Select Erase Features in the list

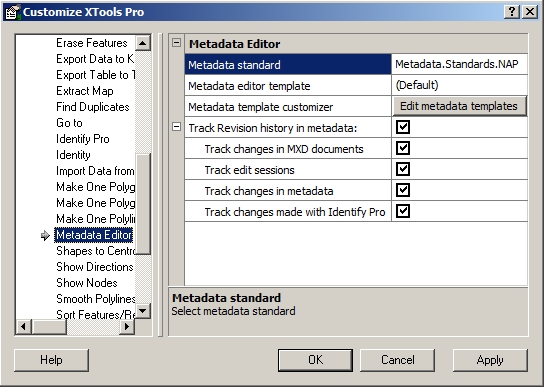coord(92,43)
